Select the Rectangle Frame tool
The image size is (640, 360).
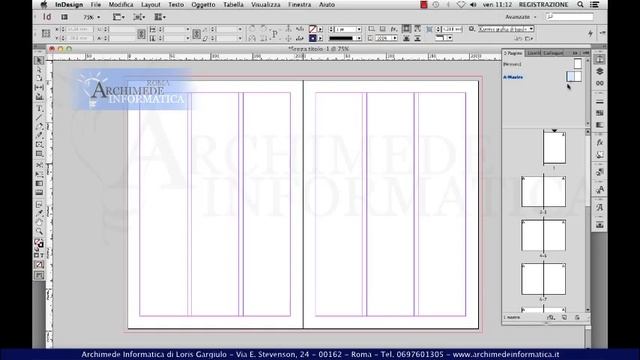pyautogui.click(x=39, y=144)
